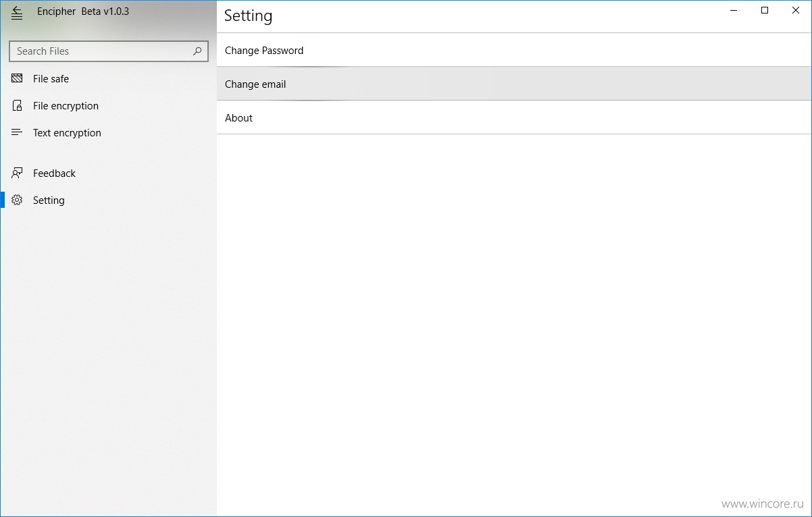
Task: Collapse the sidebar with the hamburger menu icon
Action: click(17, 13)
